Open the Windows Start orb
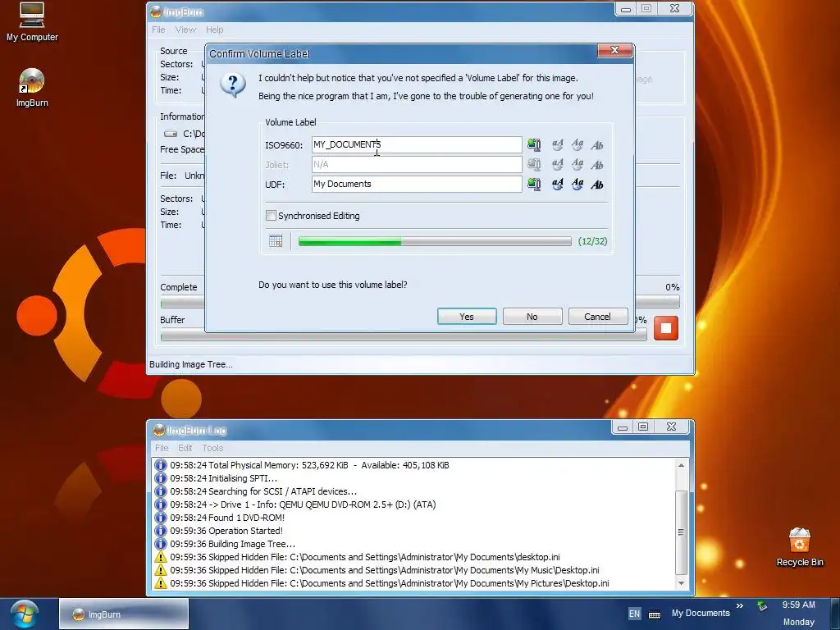 point(24,614)
